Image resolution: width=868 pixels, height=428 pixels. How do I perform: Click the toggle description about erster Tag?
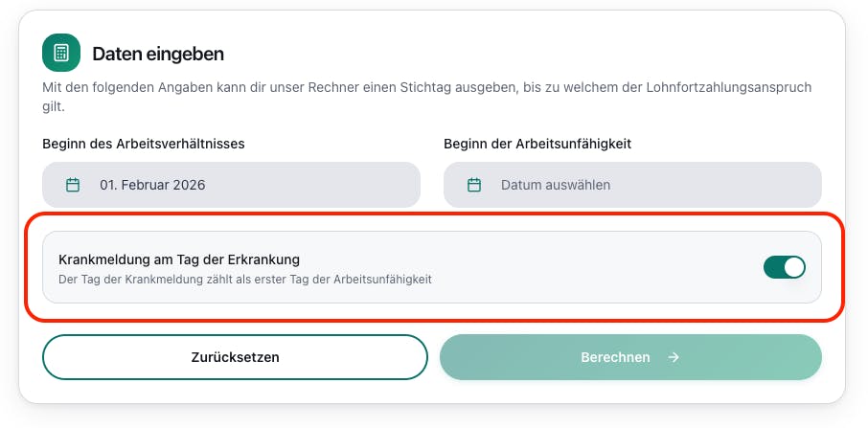[x=245, y=280]
